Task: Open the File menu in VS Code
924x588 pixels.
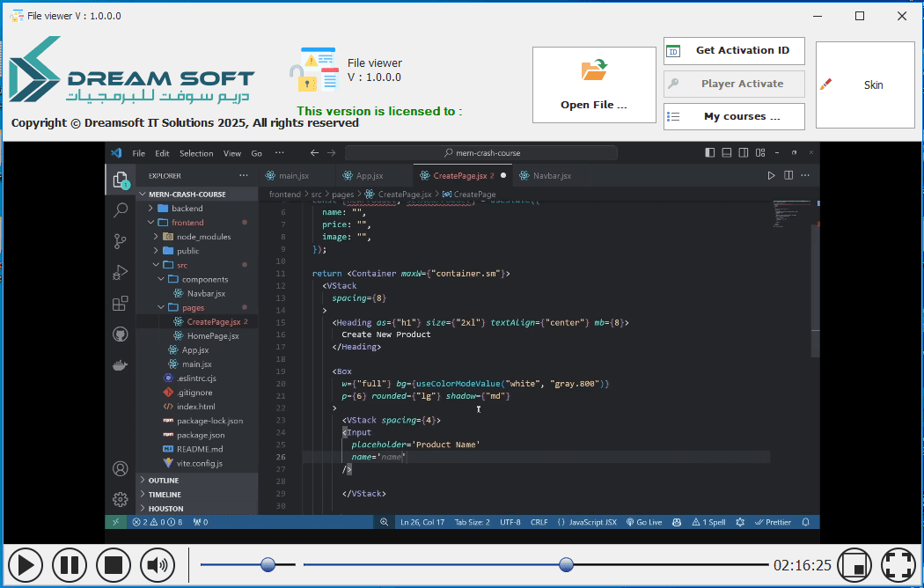Action: [x=138, y=153]
